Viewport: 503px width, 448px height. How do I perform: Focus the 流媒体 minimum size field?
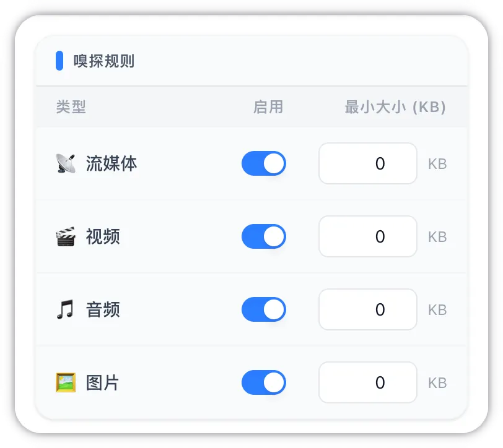pos(368,163)
